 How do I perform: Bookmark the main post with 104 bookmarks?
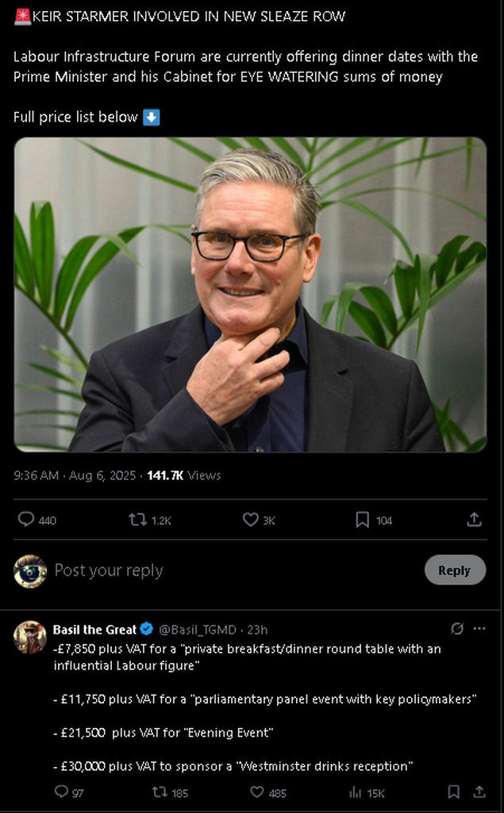tap(363, 519)
